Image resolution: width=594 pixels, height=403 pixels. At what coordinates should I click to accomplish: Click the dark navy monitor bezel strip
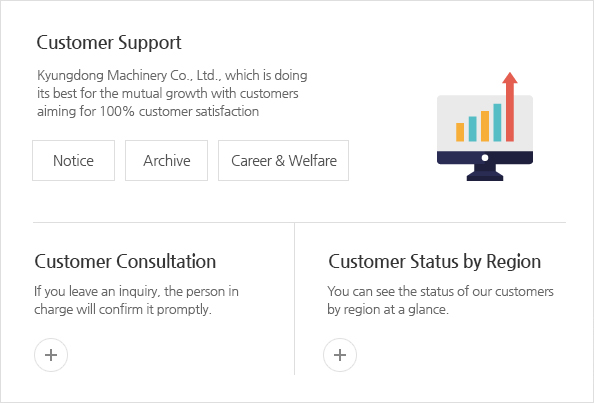point(485,158)
